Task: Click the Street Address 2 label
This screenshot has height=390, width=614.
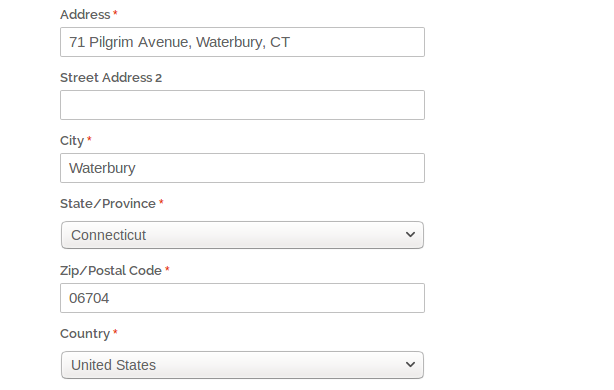Action: [111, 78]
